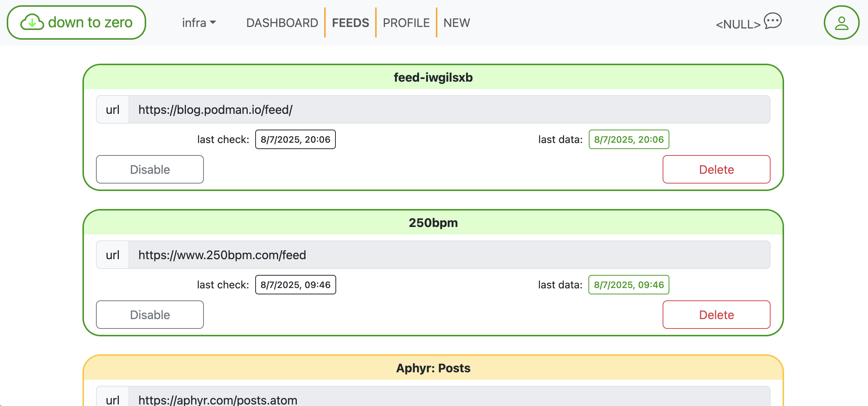Open the user profile avatar icon
The image size is (868, 406).
(841, 22)
